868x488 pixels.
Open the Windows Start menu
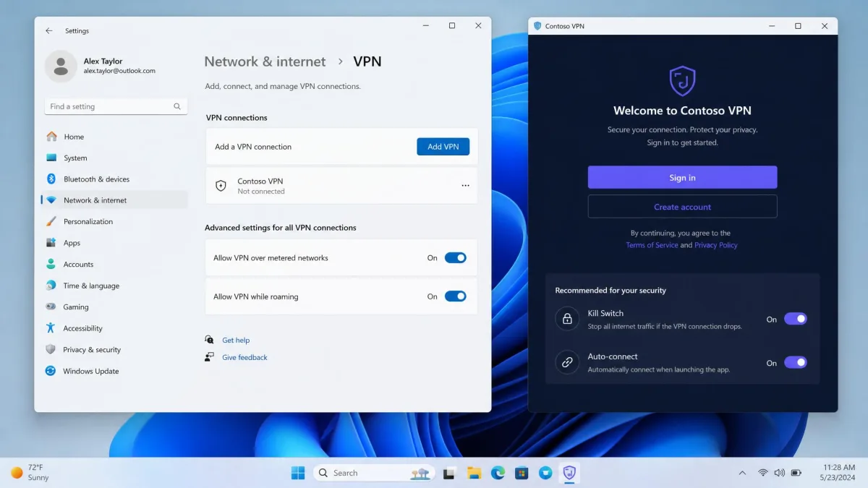click(x=298, y=473)
